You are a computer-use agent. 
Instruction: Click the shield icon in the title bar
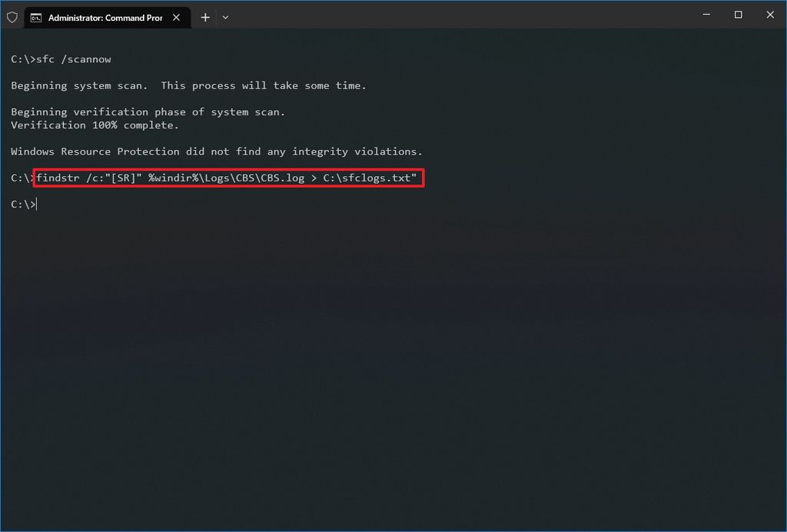12,17
